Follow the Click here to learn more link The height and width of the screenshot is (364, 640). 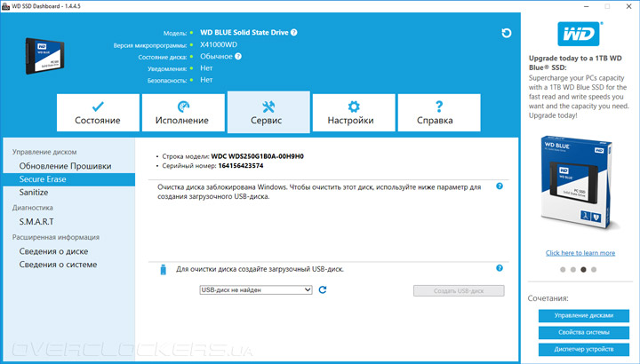pyautogui.click(x=580, y=253)
